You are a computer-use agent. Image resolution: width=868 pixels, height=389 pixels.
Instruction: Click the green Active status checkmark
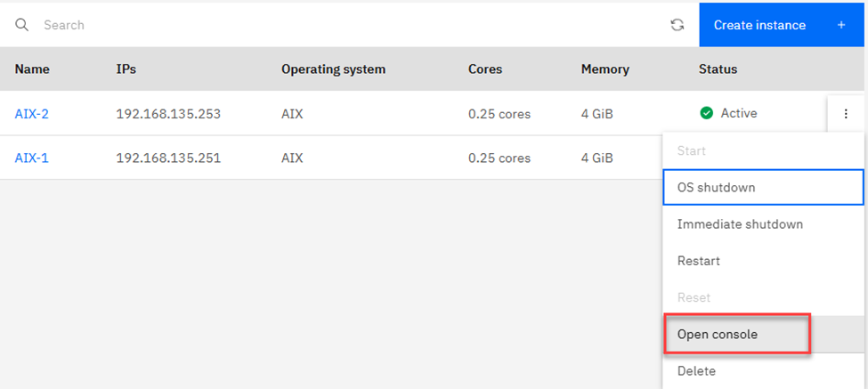pos(706,113)
